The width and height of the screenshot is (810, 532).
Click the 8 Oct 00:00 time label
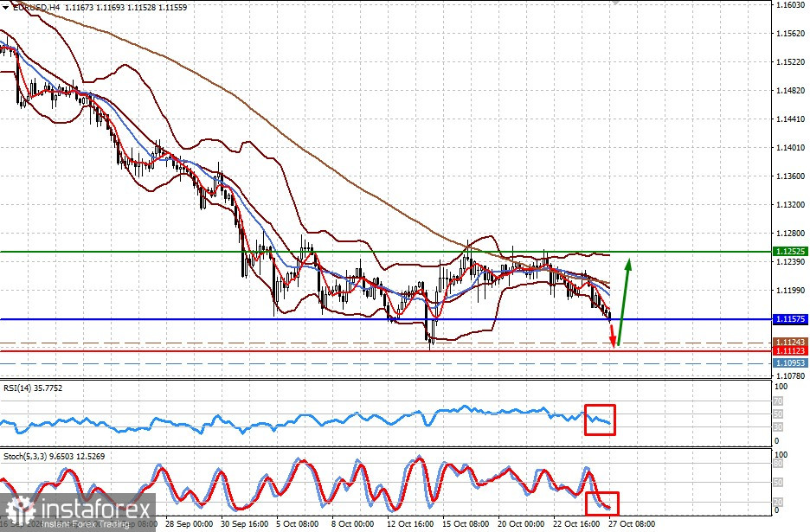[x=353, y=523]
